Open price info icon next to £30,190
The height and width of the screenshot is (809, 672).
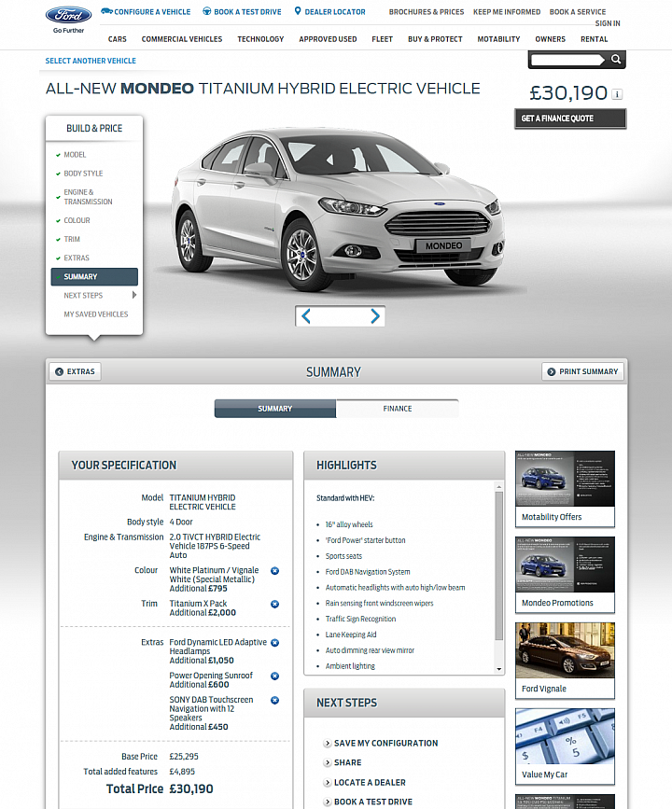[x=617, y=94]
